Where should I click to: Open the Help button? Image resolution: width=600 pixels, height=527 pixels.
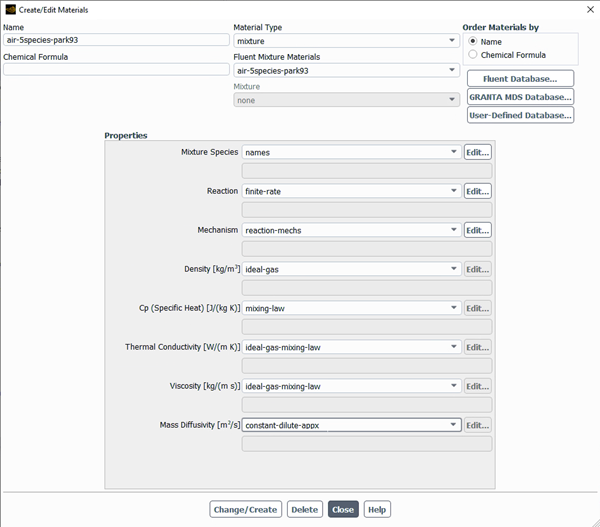coord(377,509)
